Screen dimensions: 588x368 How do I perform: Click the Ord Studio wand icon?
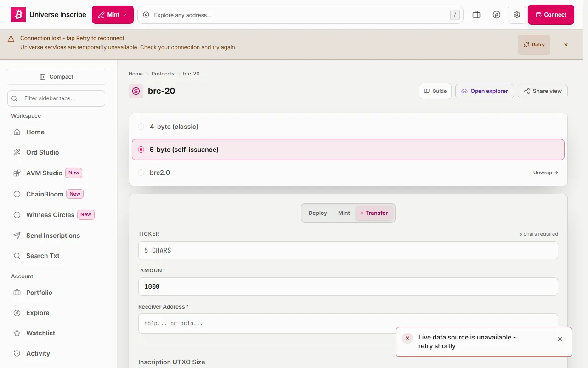(17, 152)
